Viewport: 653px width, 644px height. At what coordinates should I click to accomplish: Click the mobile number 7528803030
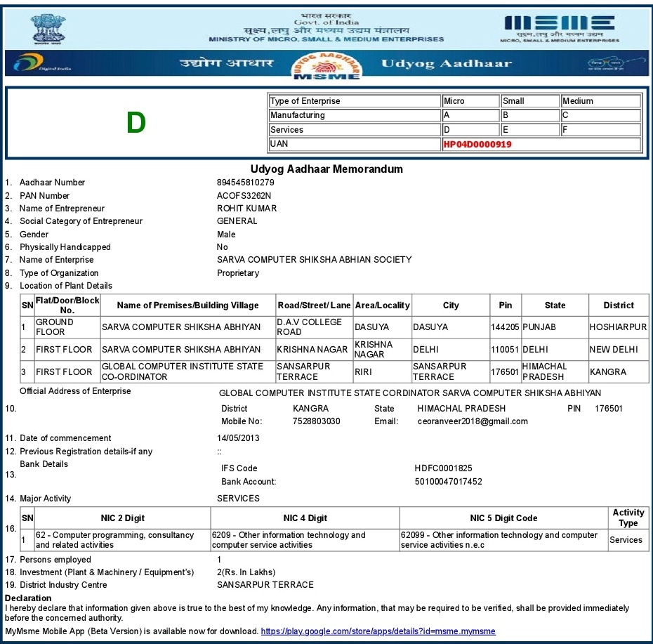pyautogui.click(x=316, y=421)
